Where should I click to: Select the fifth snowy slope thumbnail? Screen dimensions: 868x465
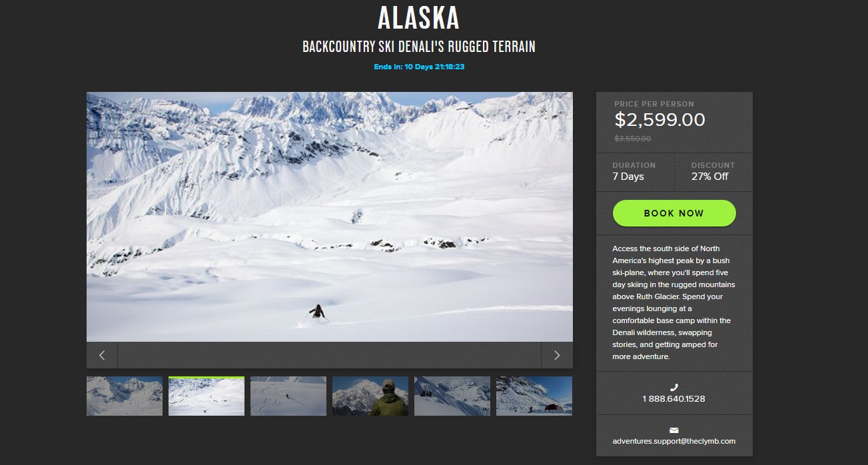pos(452,396)
